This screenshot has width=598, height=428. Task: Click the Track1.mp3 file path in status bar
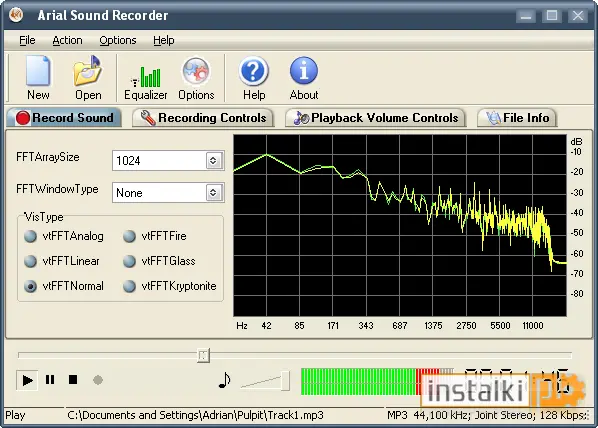coord(195,415)
